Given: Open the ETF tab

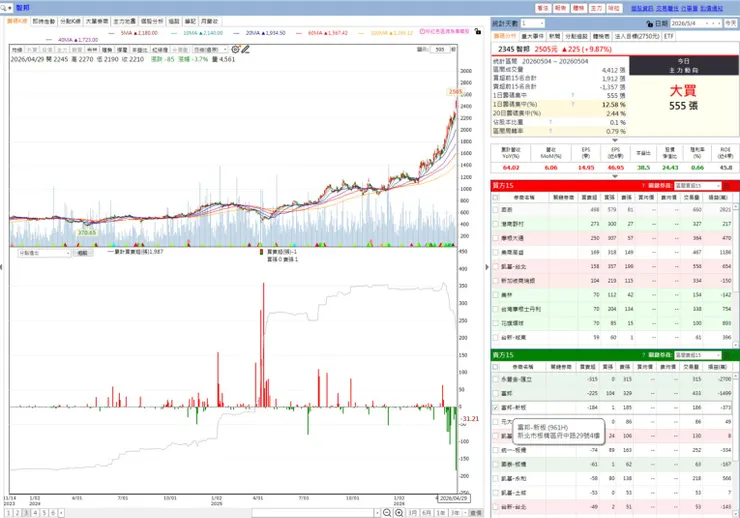Looking at the screenshot, I should pos(669,36).
